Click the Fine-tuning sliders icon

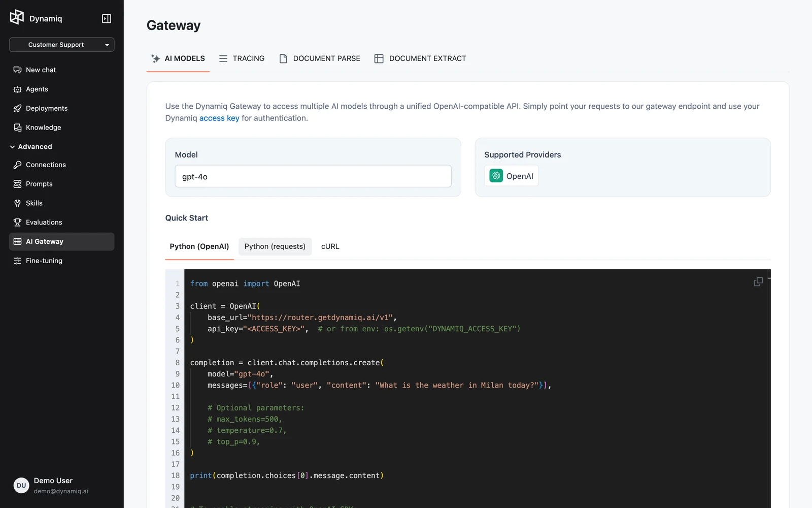pos(17,261)
